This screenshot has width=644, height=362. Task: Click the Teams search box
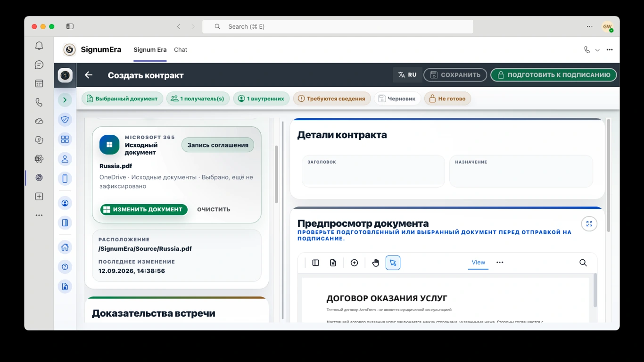click(x=338, y=27)
